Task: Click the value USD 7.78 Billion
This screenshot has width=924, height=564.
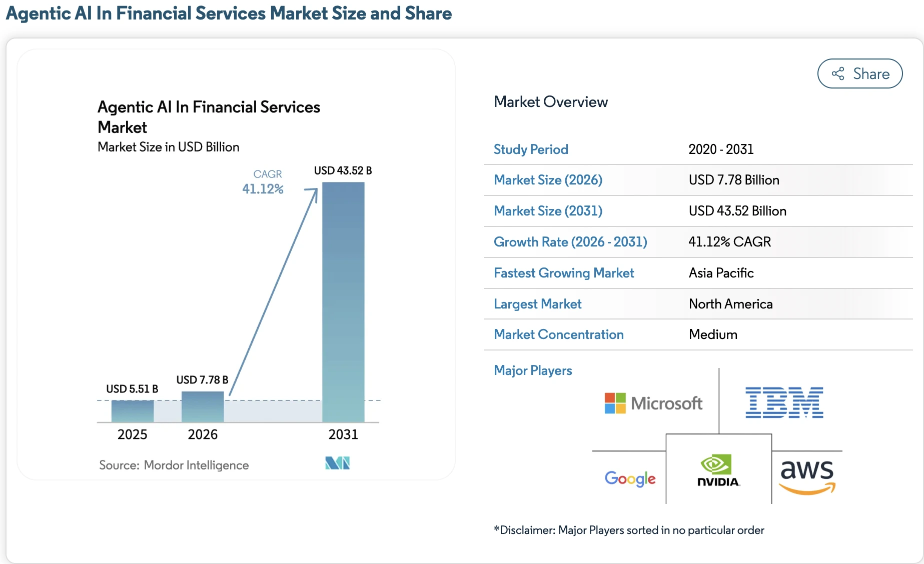Action: 734,180
